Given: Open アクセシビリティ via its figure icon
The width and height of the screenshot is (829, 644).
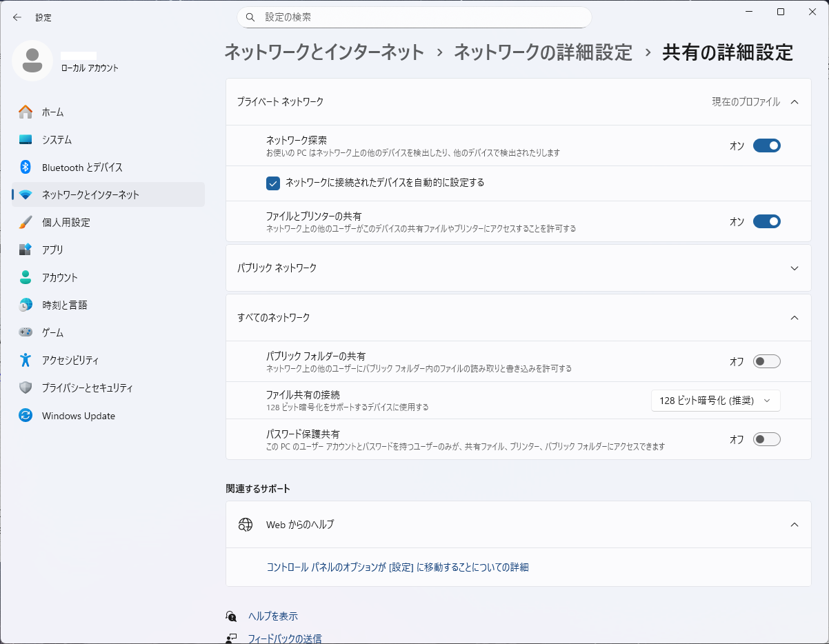Looking at the screenshot, I should (26, 360).
